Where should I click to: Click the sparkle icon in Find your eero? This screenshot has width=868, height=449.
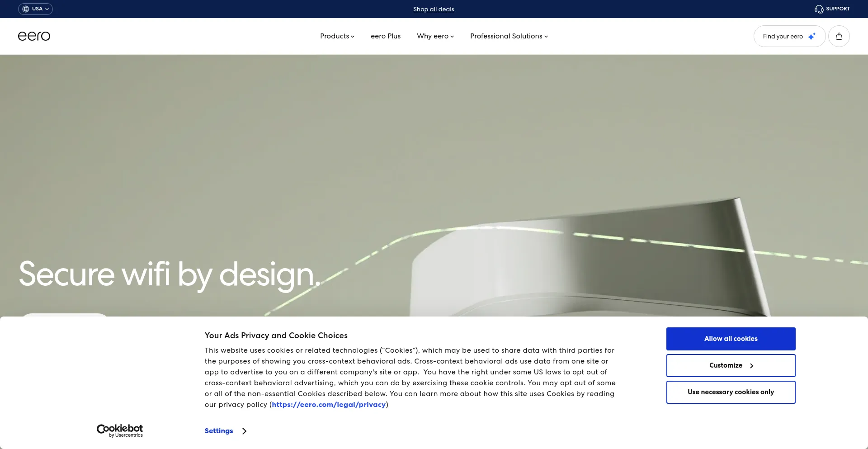(812, 36)
